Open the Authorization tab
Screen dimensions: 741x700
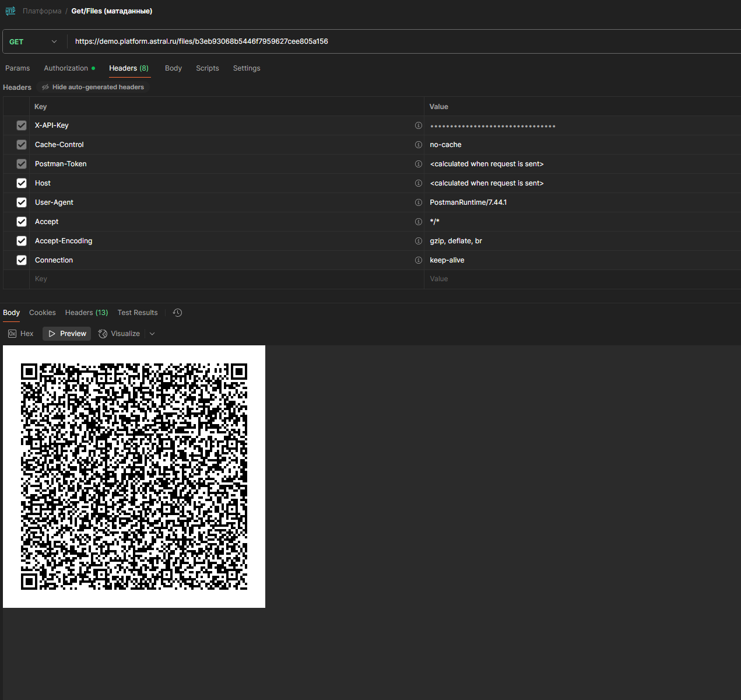[69, 68]
